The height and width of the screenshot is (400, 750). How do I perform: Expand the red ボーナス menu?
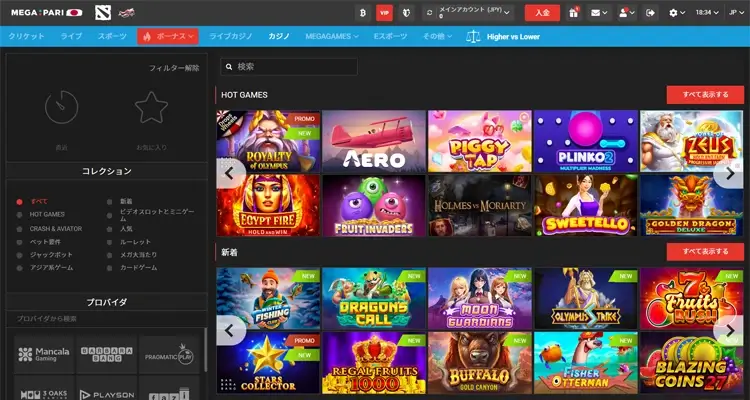(168, 36)
